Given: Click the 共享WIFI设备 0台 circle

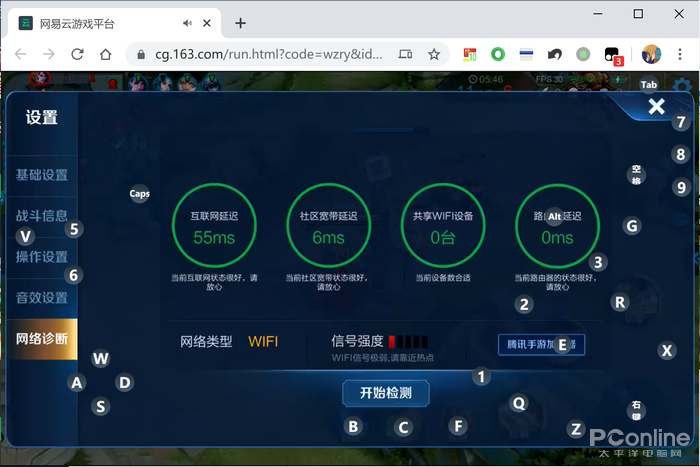Looking at the screenshot, I should coord(443,226).
